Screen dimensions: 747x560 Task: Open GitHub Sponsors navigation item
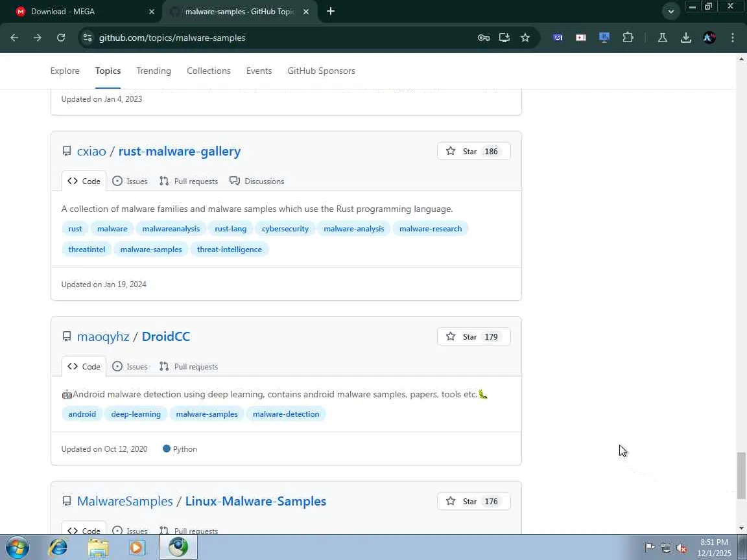pyautogui.click(x=321, y=71)
